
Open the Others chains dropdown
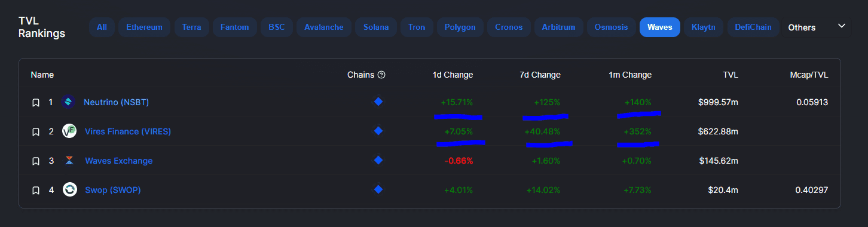(817, 27)
